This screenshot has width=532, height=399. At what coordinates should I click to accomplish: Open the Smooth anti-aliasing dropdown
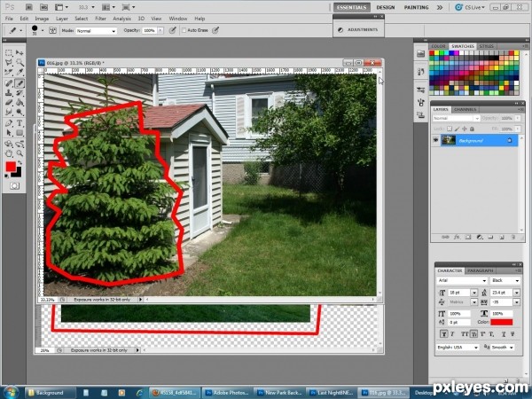coord(503,348)
